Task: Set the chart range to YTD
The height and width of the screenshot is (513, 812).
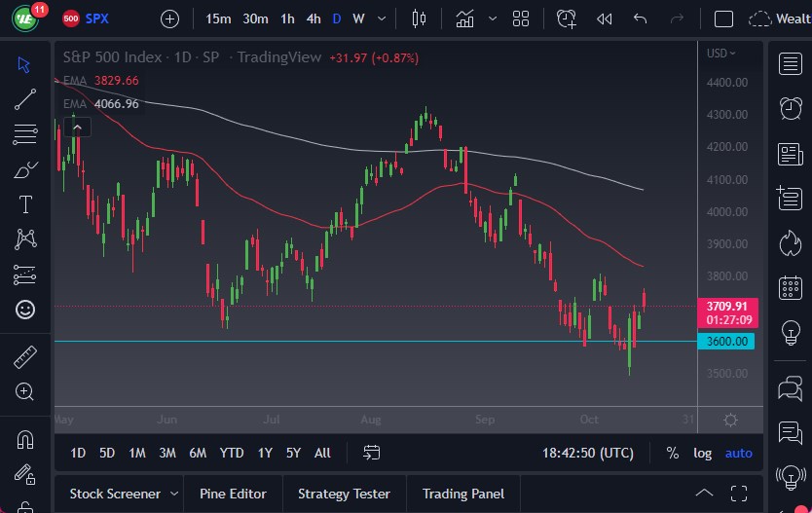Action: tap(232, 453)
